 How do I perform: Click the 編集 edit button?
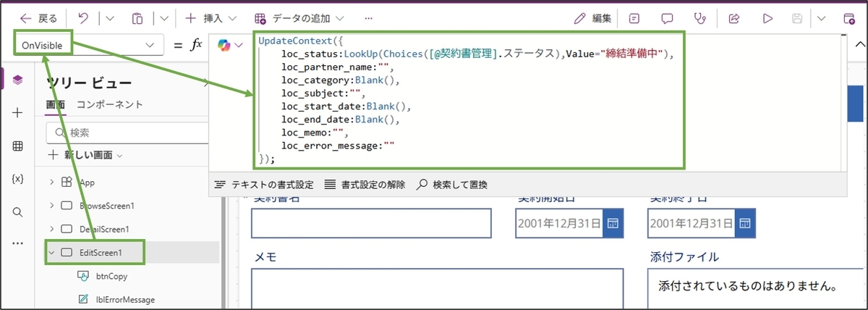[x=592, y=18]
